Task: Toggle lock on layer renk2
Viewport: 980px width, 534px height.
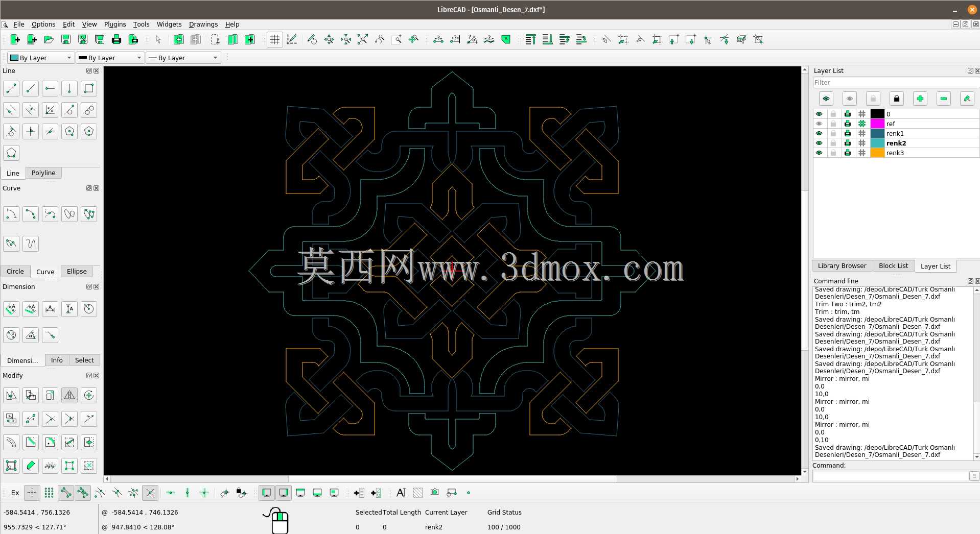Action: [833, 143]
